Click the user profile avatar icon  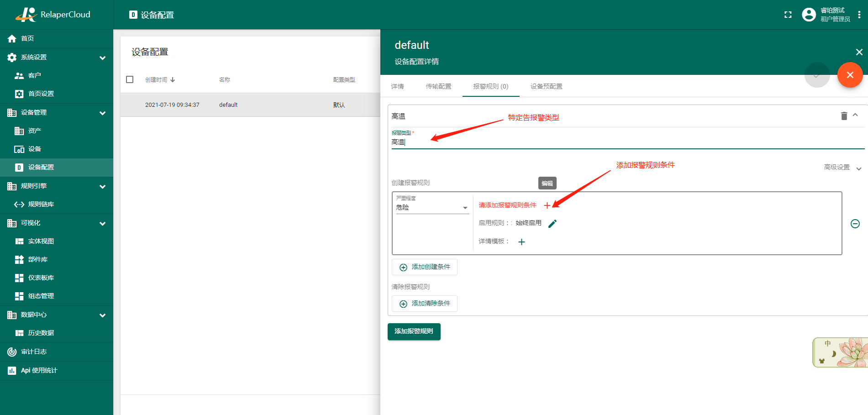[x=809, y=15]
